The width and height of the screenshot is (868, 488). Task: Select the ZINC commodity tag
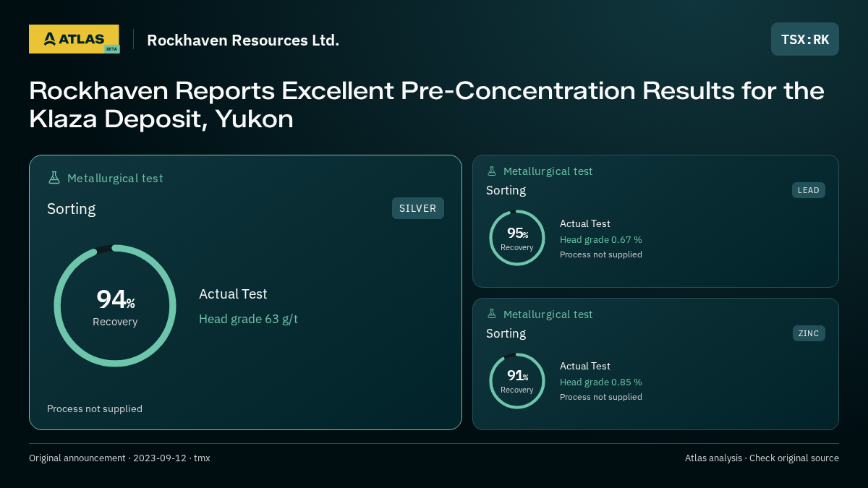(809, 333)
